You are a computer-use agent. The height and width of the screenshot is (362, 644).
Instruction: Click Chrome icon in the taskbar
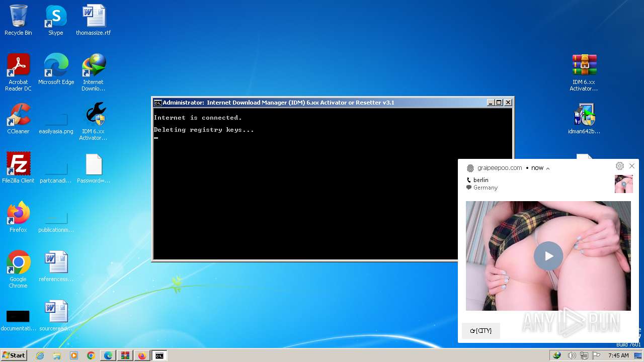[91, 355]
